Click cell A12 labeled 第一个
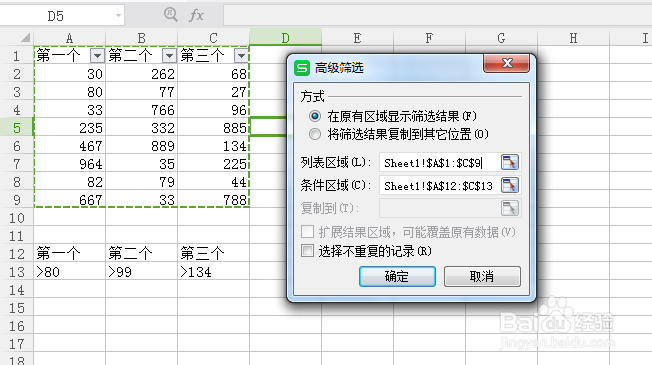The width and height of the screenshot is (652, 365). pyautogui.click(x=69, y=254)
